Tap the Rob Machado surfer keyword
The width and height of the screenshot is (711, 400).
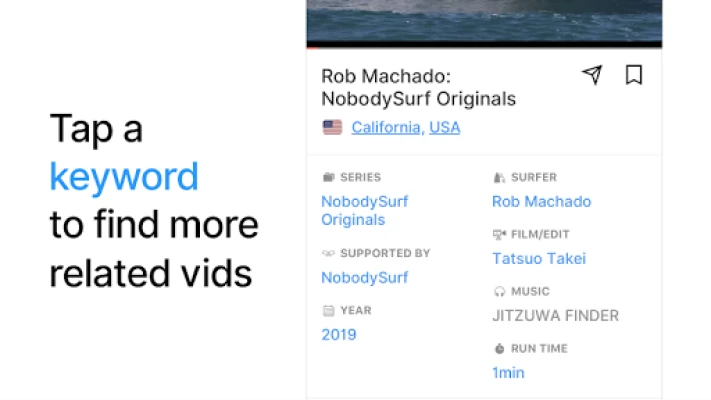pyautogui.click(x=541, y=201)
